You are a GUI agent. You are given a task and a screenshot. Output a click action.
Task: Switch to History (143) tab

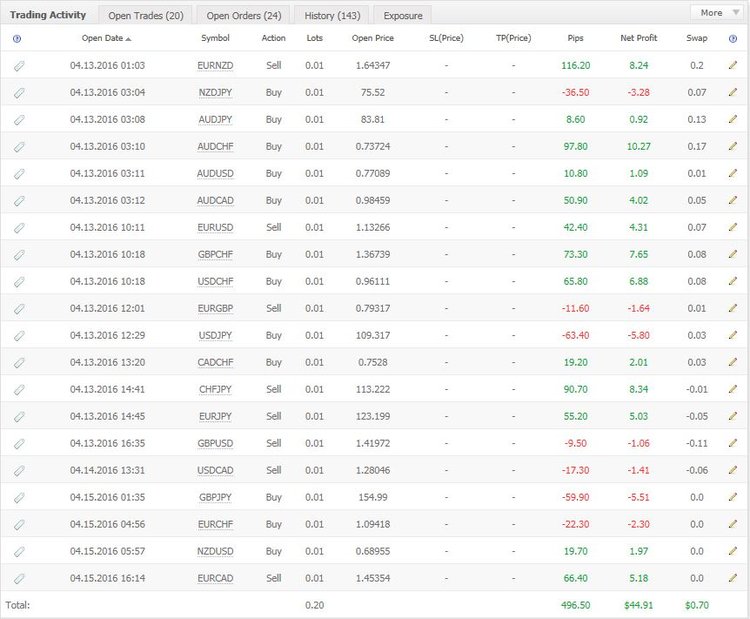point(332,15)
